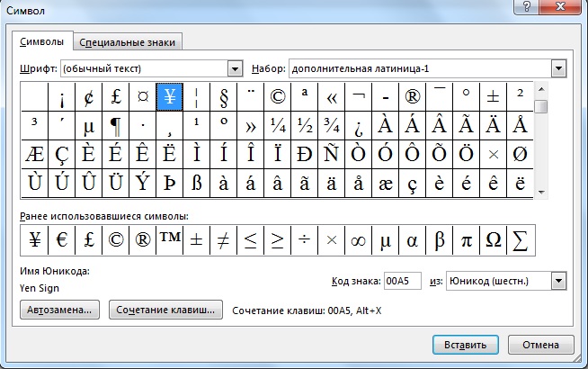Select the capital Ð eth symbol
The image size is (588, 369).
pyautogui.click(x=305, y=154)
